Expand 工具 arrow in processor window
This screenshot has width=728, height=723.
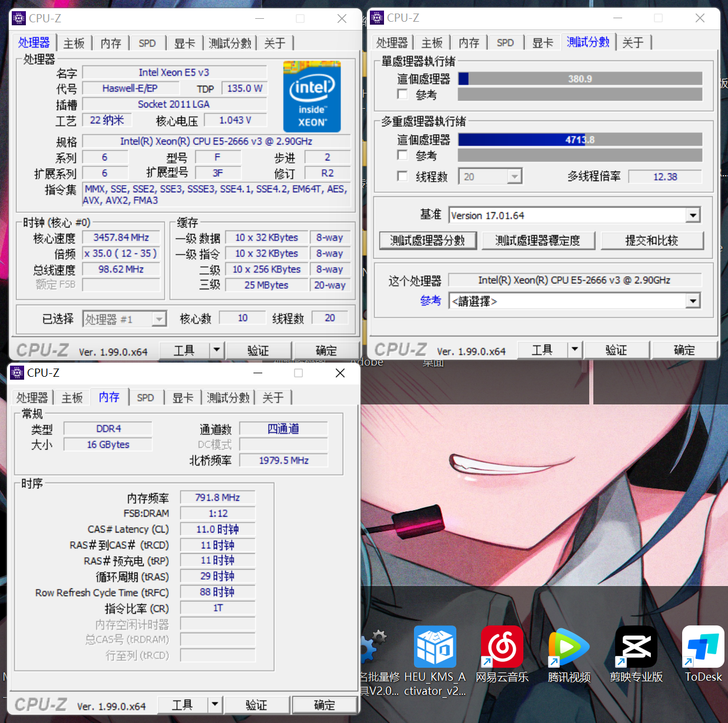coord(216,350)
